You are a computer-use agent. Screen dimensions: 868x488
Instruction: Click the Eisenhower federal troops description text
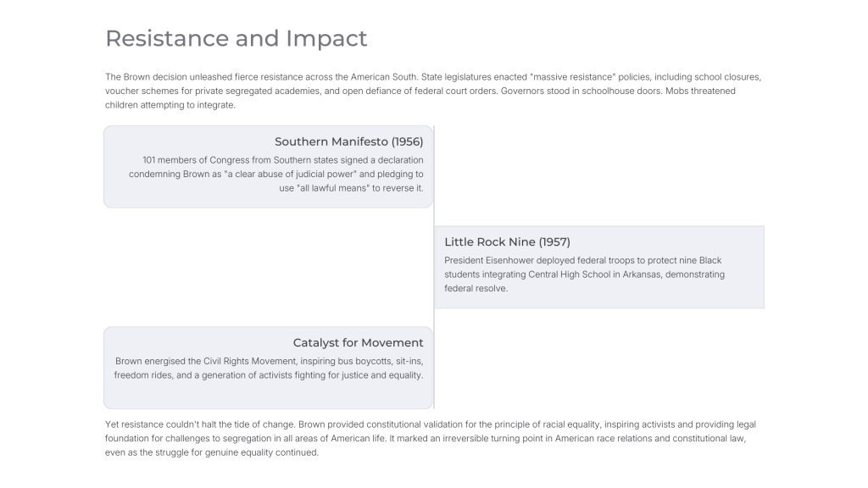coord(584,274)
